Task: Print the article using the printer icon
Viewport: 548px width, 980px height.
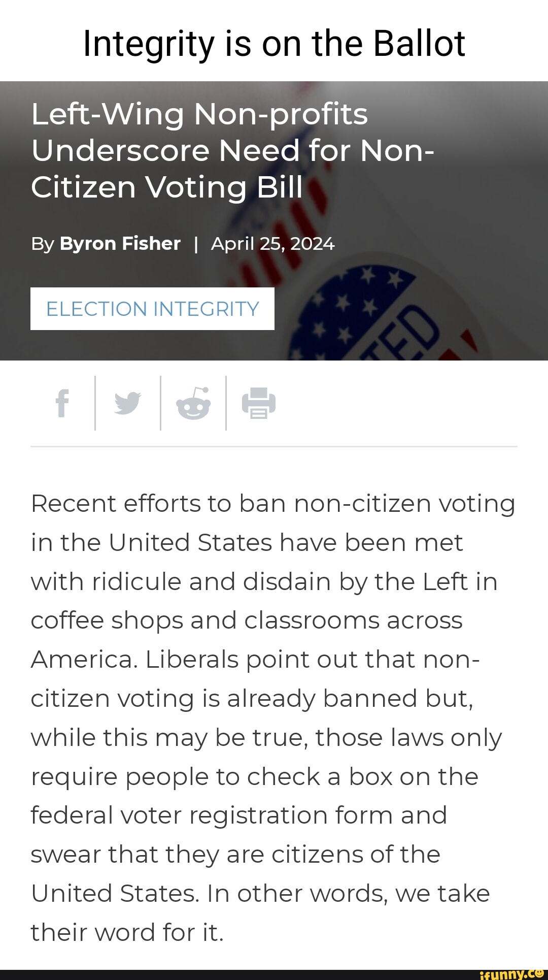Action: 259,403
